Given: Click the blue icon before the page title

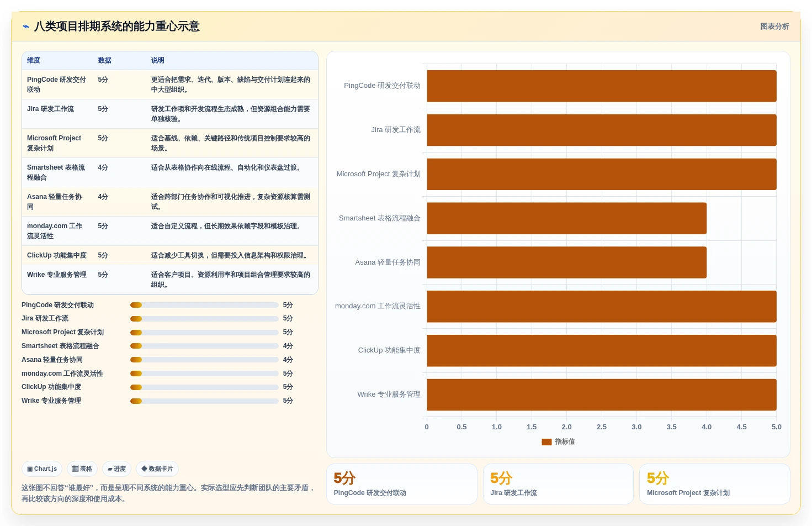Looking at the screenshot, I should pyautogui.click(x=26, y=27).
